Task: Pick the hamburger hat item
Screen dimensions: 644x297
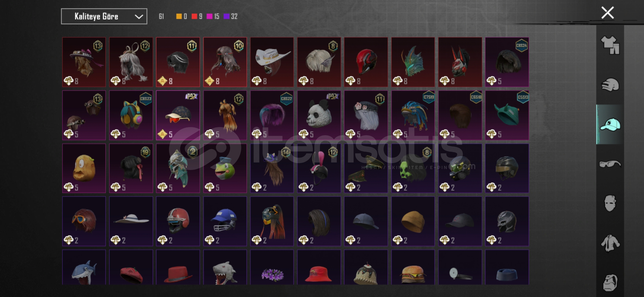Action: 413,267
